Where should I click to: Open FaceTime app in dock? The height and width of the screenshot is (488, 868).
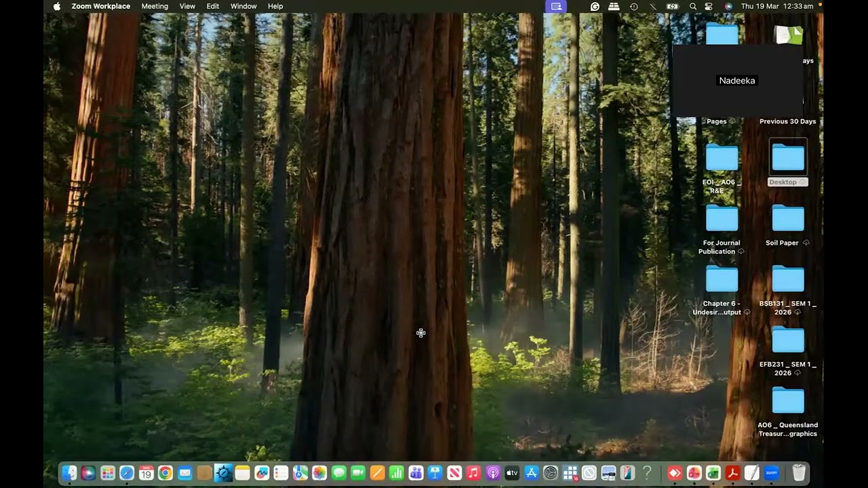(x=358, y=473)
